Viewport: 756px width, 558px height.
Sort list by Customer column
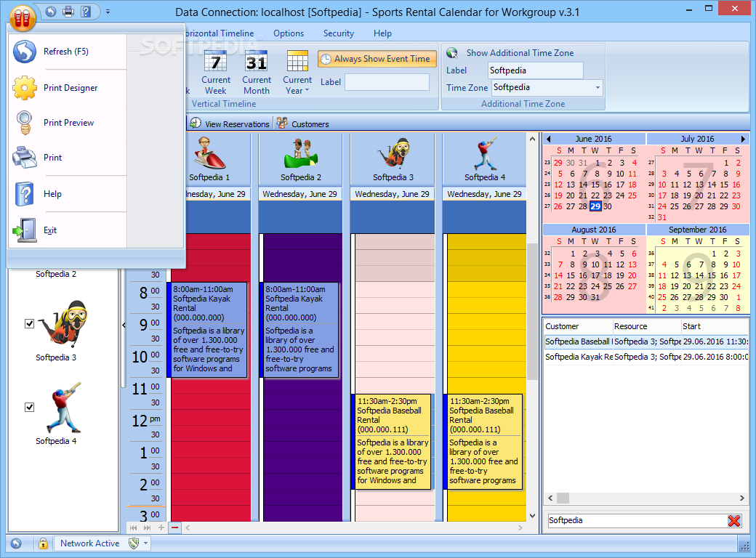[578, 327]
